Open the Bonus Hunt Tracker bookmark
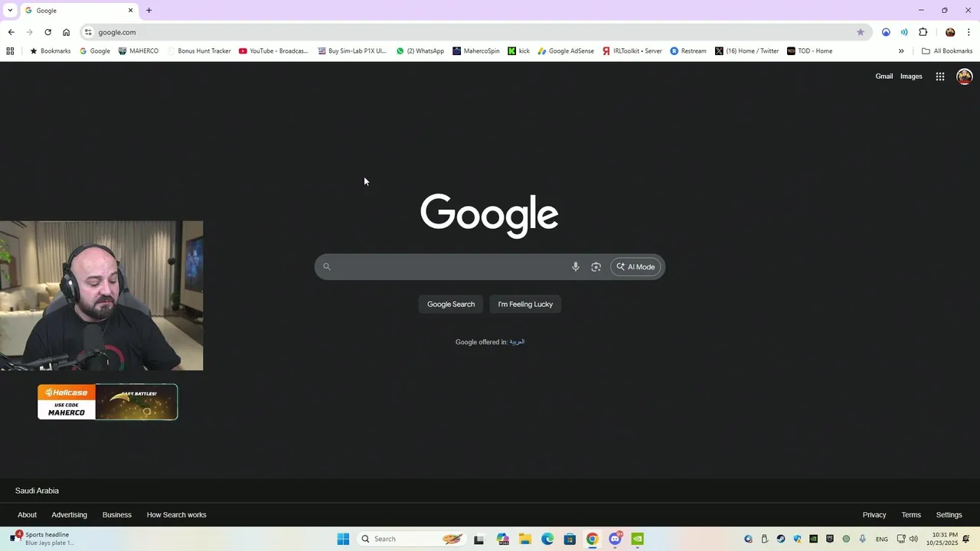Viewport: 980px width, 551px height. [x=198, y=51]
